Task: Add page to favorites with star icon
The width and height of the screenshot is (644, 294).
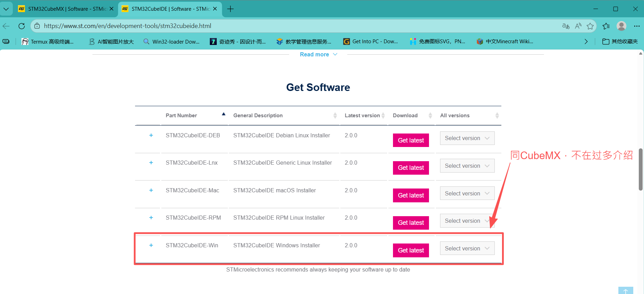Action: 590,26
